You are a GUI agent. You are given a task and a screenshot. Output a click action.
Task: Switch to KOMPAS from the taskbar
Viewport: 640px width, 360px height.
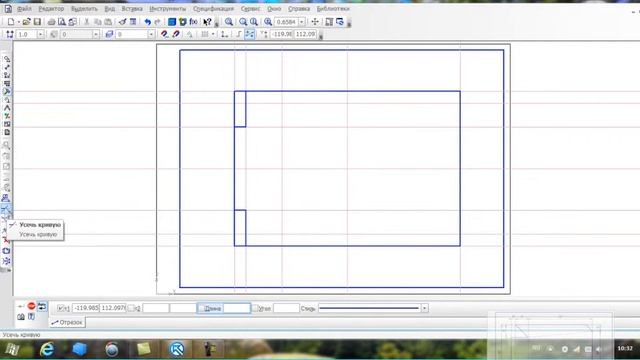177,349
